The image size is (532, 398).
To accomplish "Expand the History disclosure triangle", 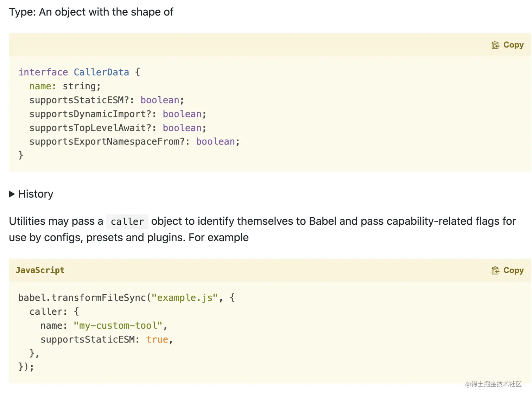I will point(12,194).
